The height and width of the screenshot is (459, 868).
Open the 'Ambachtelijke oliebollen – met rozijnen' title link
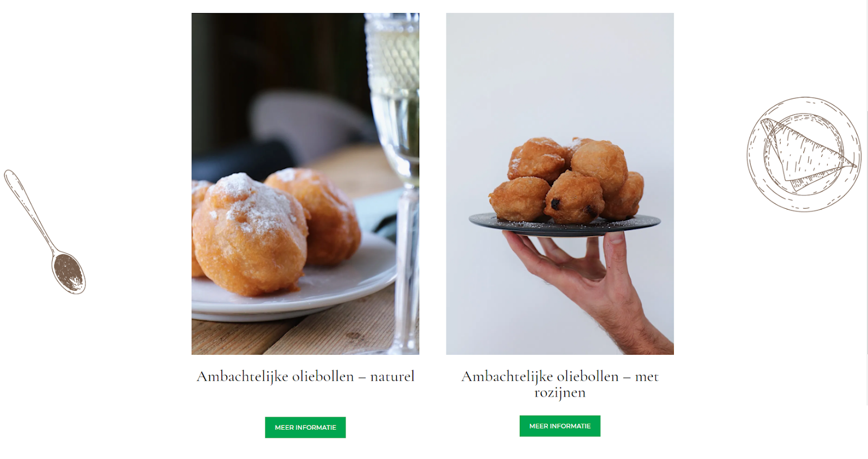click(x=560, y=384)
